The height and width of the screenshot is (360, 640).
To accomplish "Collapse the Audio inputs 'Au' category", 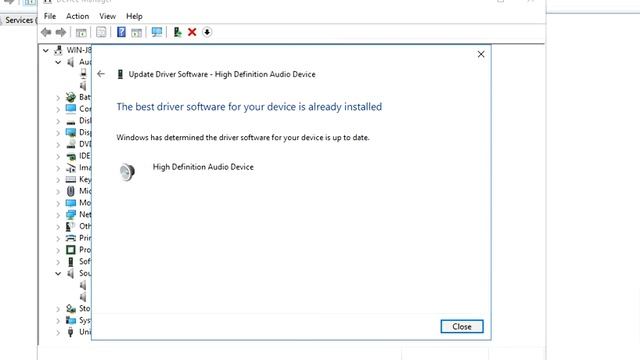I will point(58,62).
